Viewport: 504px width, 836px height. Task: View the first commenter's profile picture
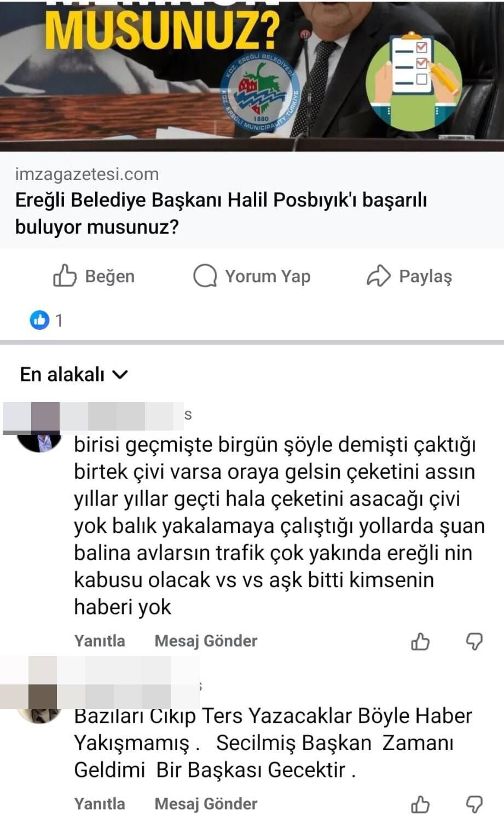click(39, 441)
